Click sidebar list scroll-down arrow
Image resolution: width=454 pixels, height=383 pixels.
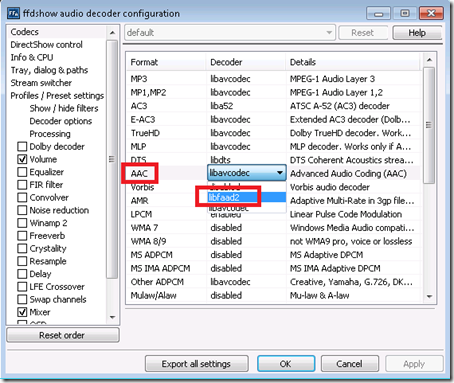[112, 317]
